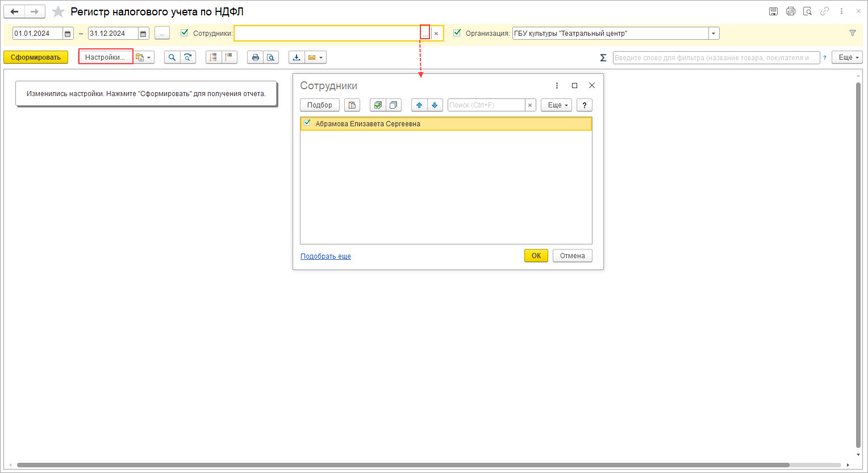Add report to favorites with the star
868x473 pixels.
tap(58, 11)
